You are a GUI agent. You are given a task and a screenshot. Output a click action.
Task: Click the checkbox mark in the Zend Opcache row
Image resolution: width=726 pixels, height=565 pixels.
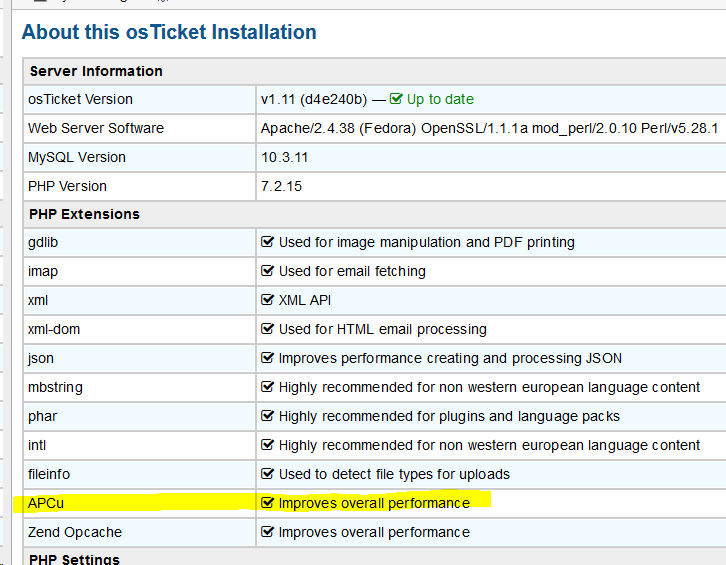(x=267, y=532)
